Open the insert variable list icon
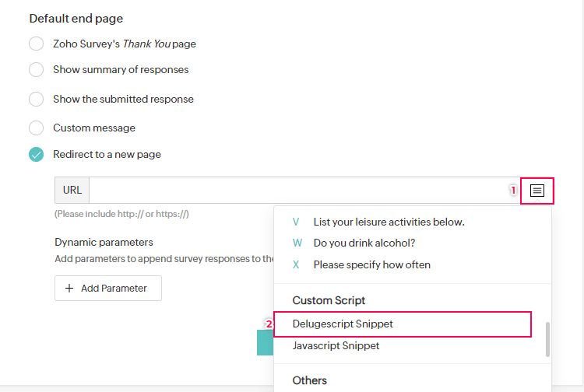 [537, 191]
